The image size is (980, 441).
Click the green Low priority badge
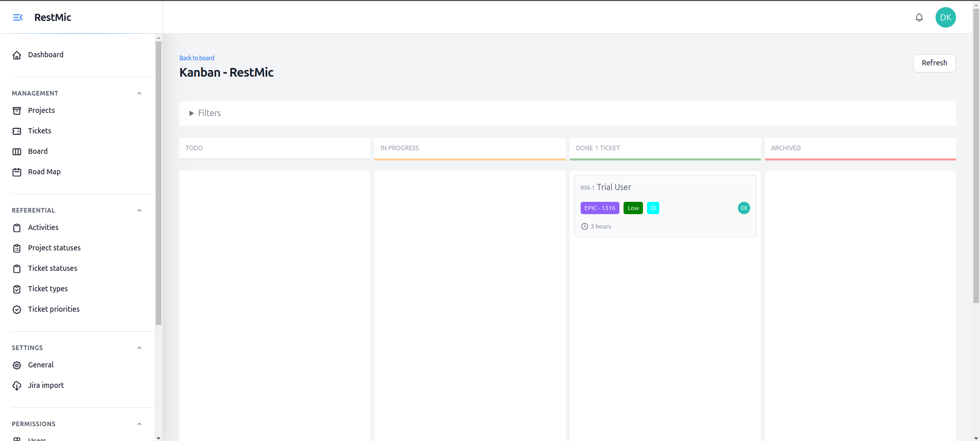[x=633, y=208]
